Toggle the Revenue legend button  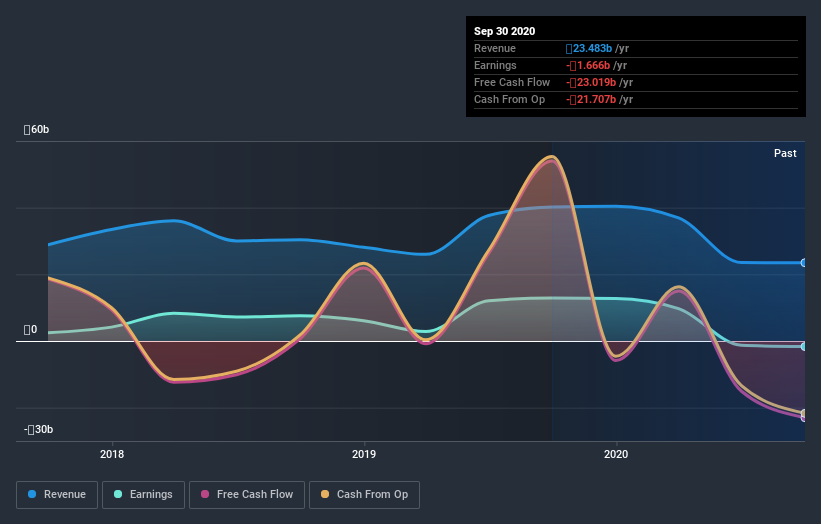[x=57, y=495]
